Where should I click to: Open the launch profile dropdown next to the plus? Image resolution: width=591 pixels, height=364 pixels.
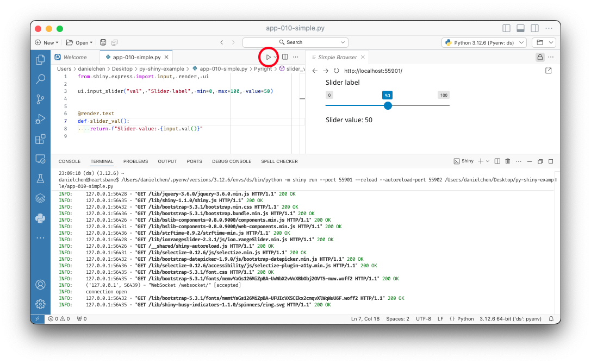(x=488, y=161)
